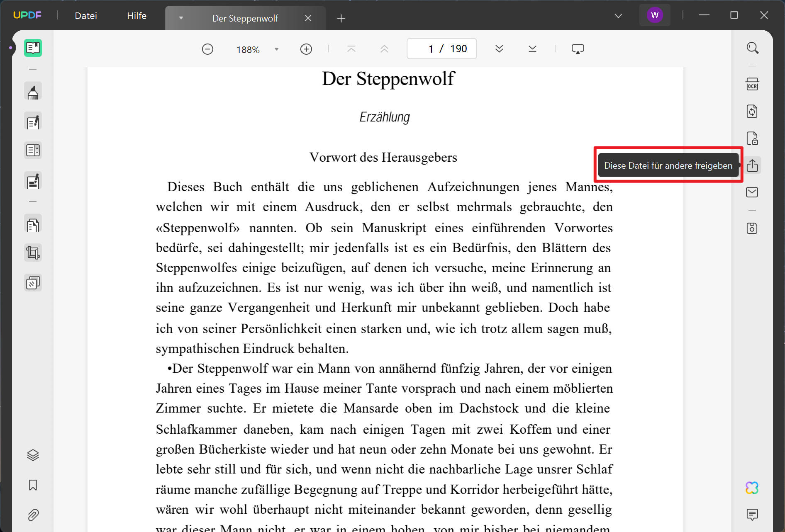Screen dimensions: 785x532
Task: Open the Edit PDF tool
Action: (x=33, y=122)
